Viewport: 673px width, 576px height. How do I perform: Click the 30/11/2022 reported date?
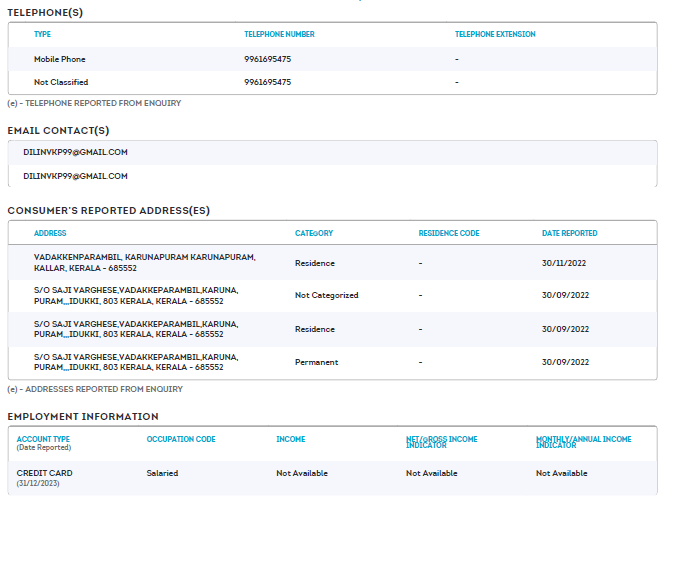pyautogui.click(x=565, y=263)
